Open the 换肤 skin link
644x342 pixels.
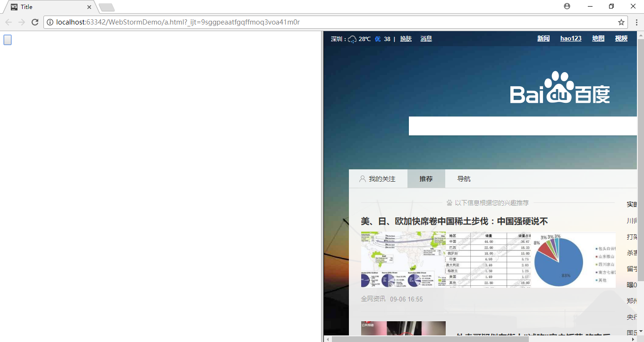[x=406, y=39]
